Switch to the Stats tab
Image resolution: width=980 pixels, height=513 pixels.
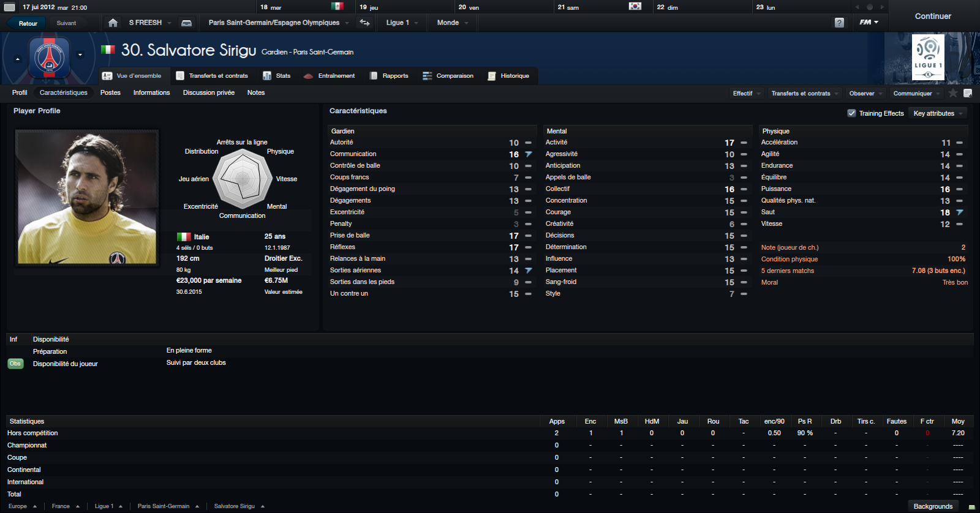tap(277, 76)
